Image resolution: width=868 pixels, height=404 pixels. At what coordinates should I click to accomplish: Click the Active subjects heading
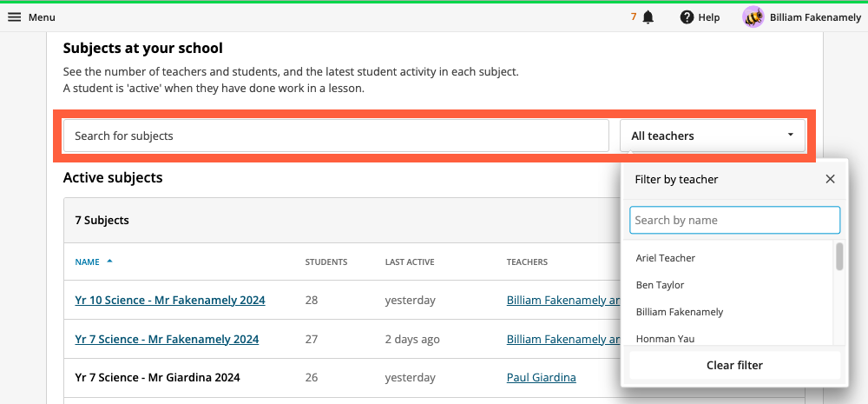[113, 177]
